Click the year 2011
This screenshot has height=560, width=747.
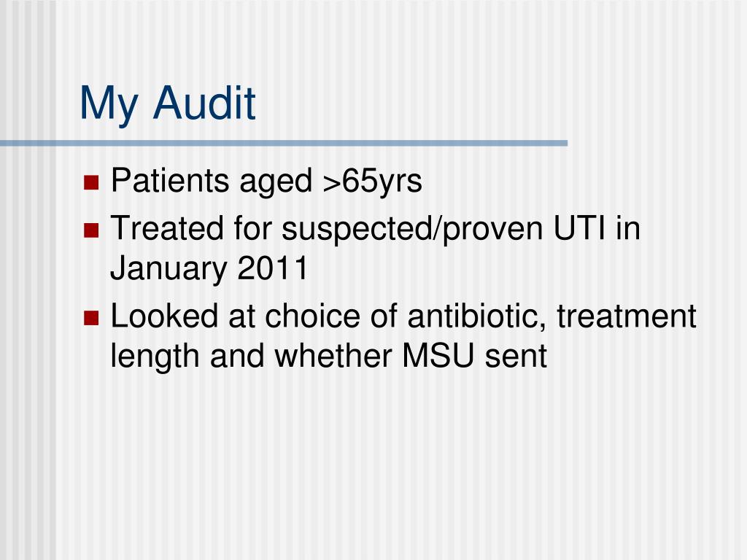(273, 268)
